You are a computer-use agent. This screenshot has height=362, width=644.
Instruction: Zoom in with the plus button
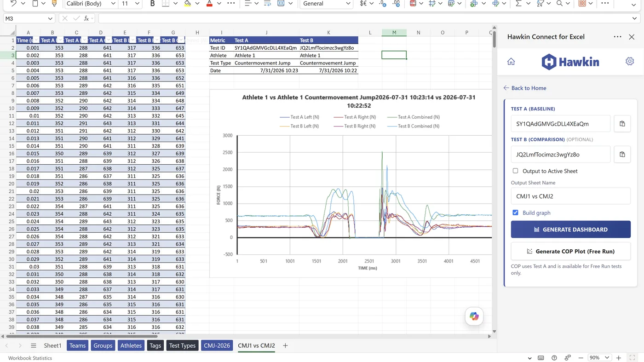click(618, 358)
